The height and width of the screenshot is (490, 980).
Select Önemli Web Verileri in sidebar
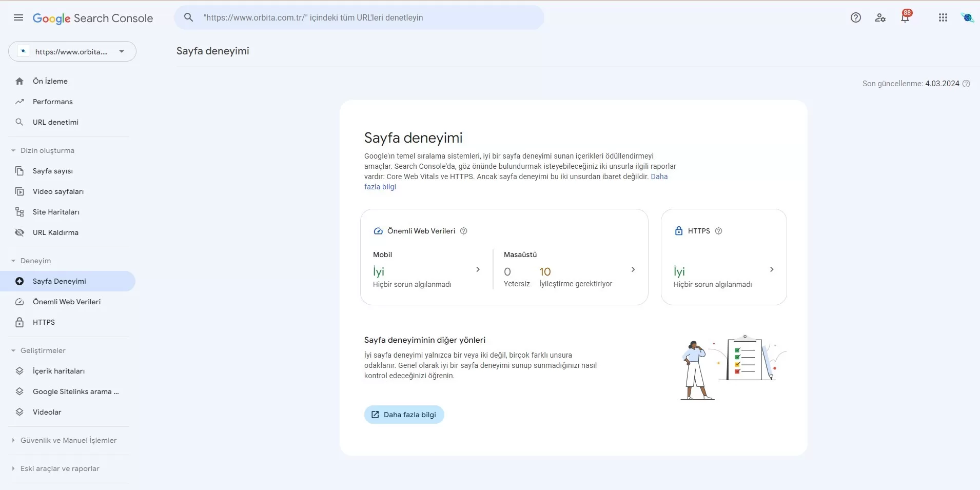click(x=68, y=302)
